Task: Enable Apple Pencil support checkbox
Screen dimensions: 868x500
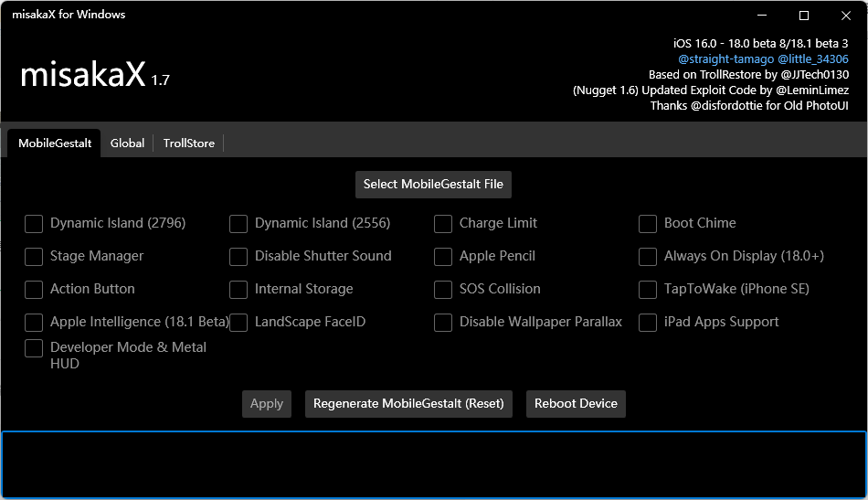Action: 443,257
